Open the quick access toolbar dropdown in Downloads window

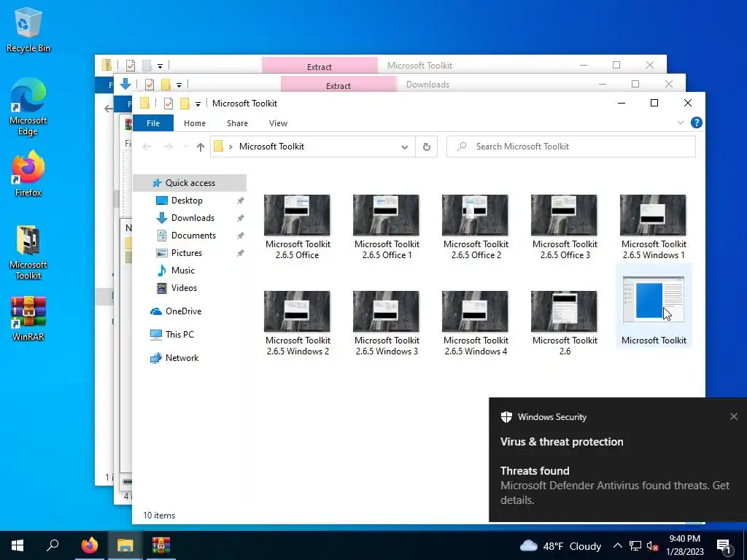click(x=179, y=85)
